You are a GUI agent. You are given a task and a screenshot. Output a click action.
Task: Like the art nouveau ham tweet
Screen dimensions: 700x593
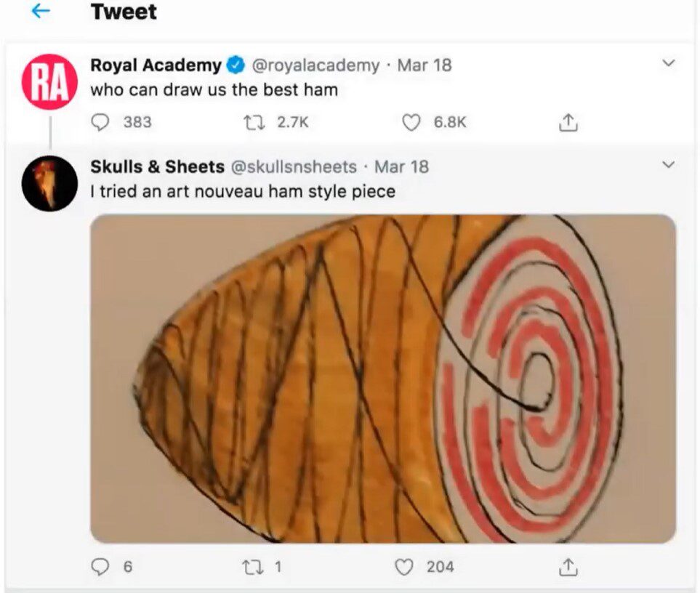tap(404, 566)
